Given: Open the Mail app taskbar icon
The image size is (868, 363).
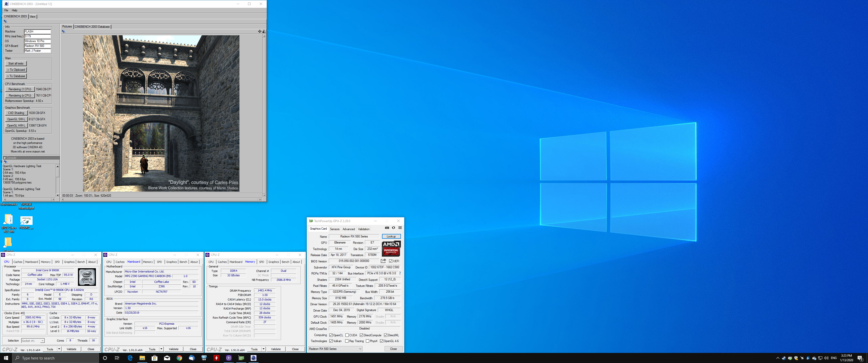Looking at the screenshot, I should tap(167, 358).
